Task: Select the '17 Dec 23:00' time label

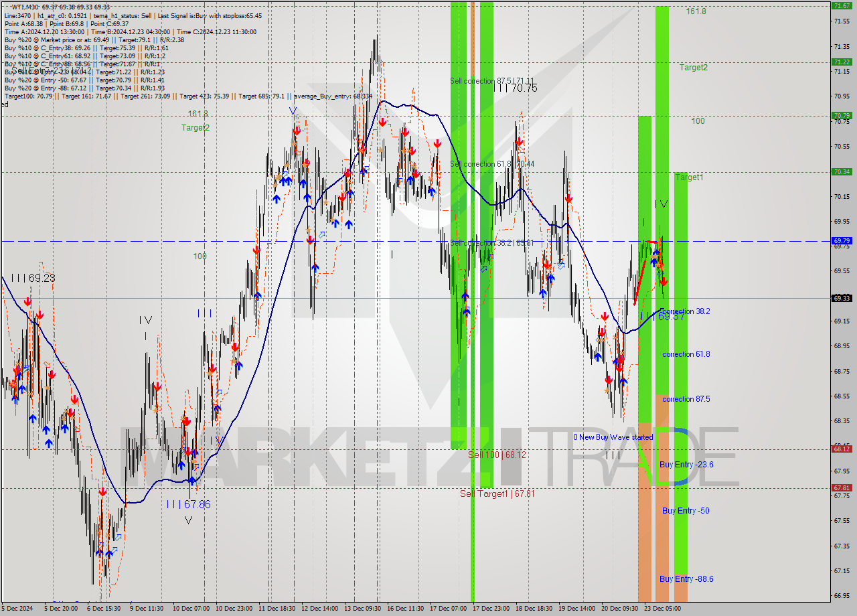Action: pyautogui.click(x=491, y=609)
